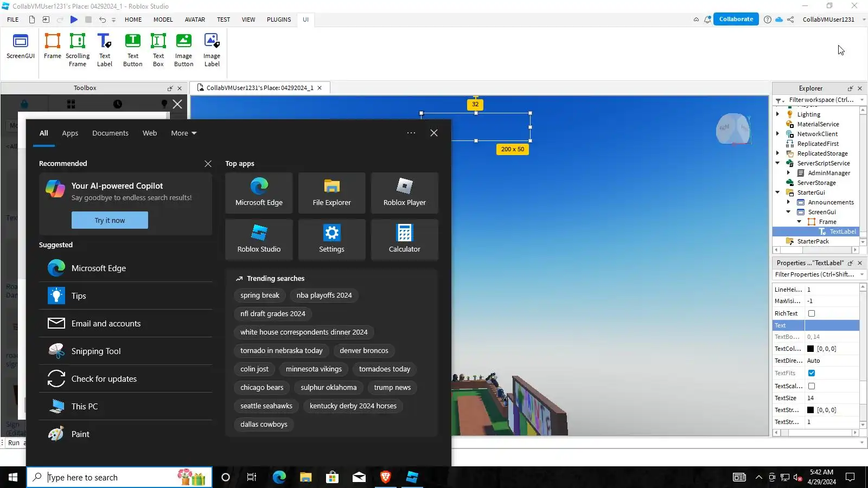Screen dimensions: 868x488
Task: Insert a Text Label element
Action: pyautogui.click(x=105, y=50)
